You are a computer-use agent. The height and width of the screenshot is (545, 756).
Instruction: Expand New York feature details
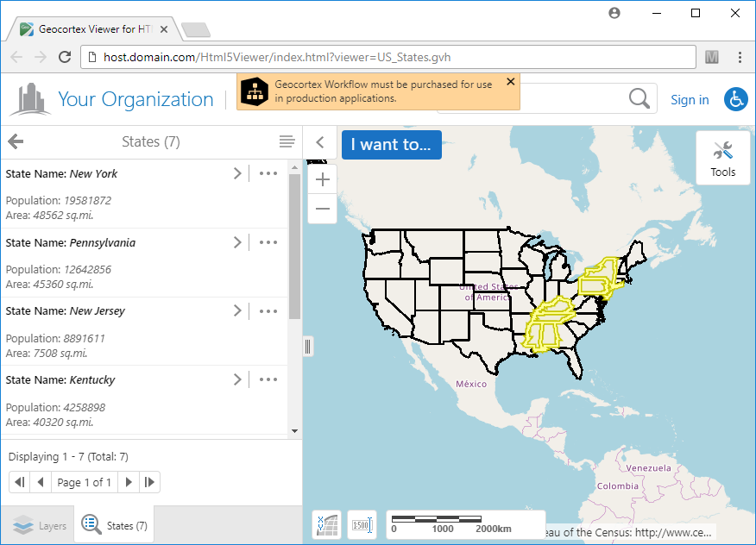(x=237, y=173)
